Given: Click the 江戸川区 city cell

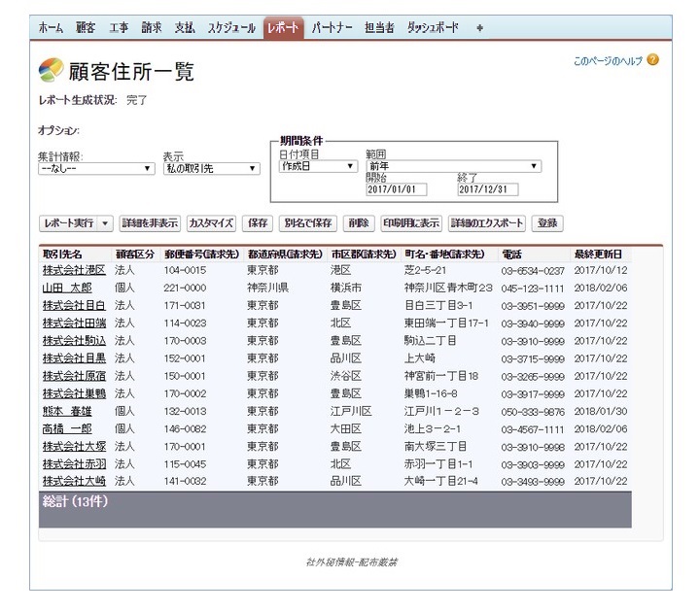Looking at the screenshot, I should (x=351, y=411).
